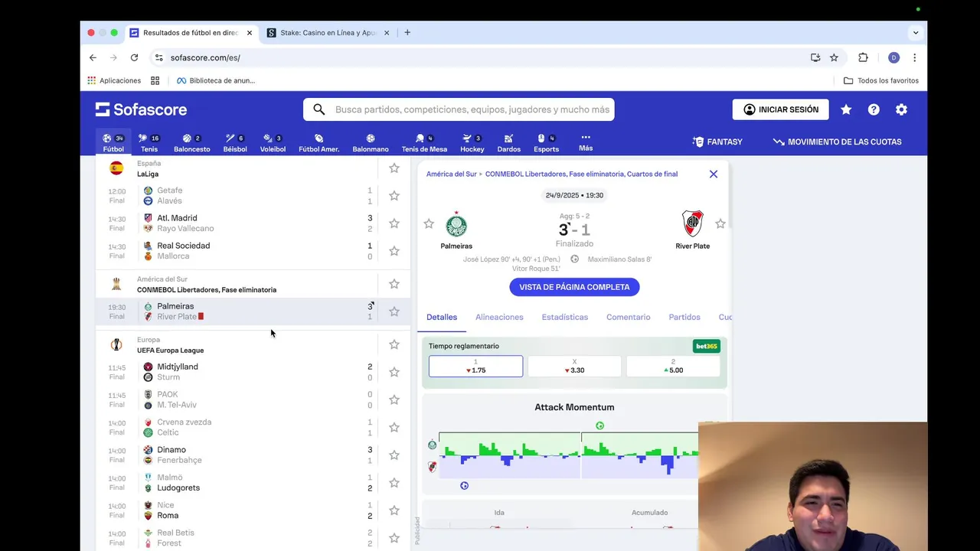Expand the Más sports menu
The width and height of the screenshot is (980, 551).
pos(586,142)
